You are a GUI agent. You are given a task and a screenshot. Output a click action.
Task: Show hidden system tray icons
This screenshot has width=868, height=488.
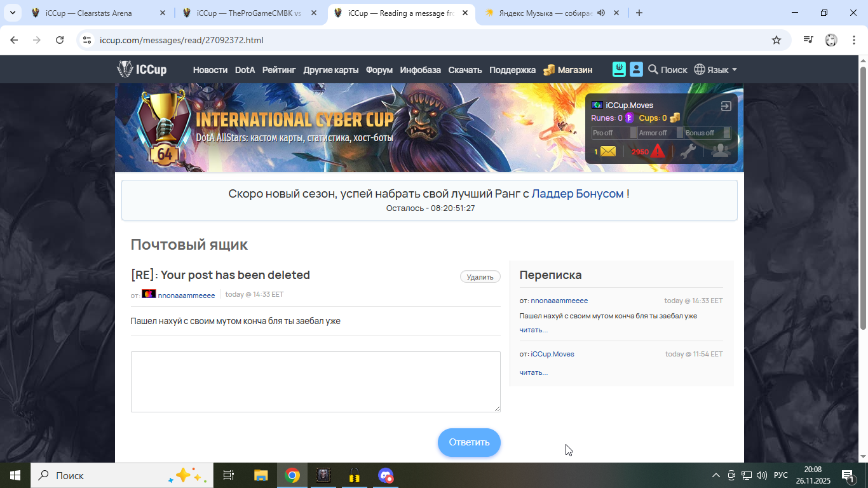[716, 475]
